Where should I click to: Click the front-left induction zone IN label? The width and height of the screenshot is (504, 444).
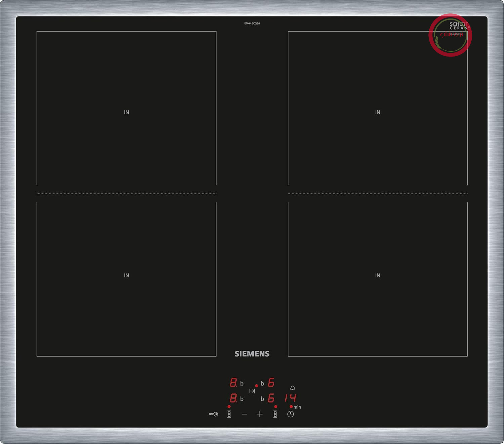(126, 275)
